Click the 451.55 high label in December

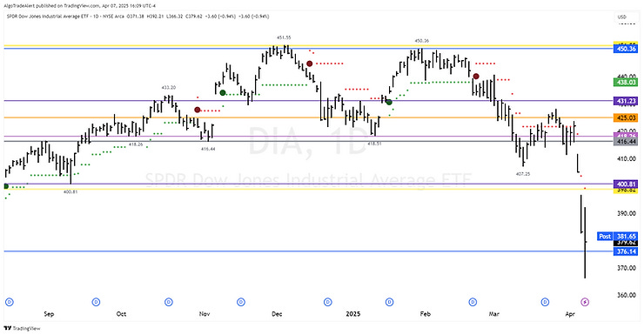[284, 37]
